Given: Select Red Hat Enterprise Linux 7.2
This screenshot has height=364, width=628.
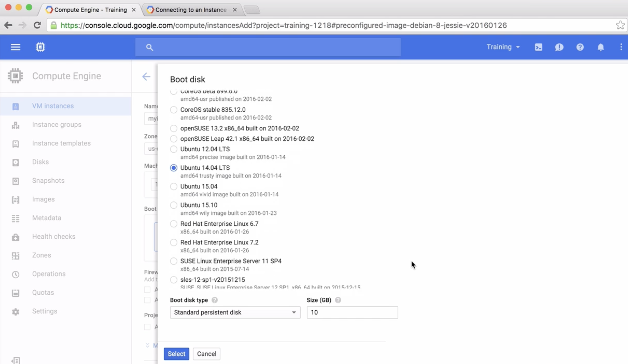Looking at the screenshot, I should [174, 242].
